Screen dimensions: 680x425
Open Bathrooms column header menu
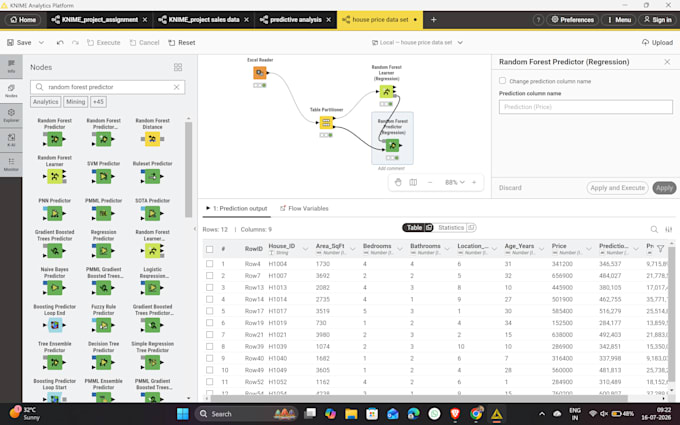[447, 249]
